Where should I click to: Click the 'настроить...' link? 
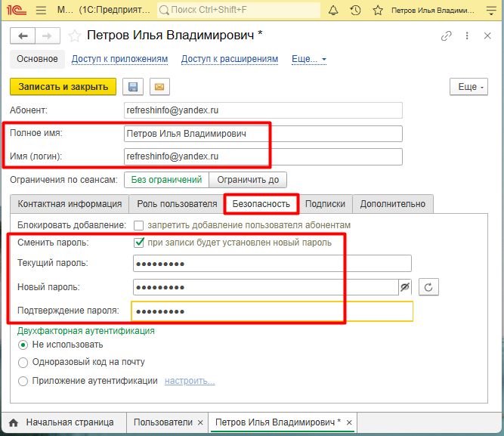click(190, 381)
